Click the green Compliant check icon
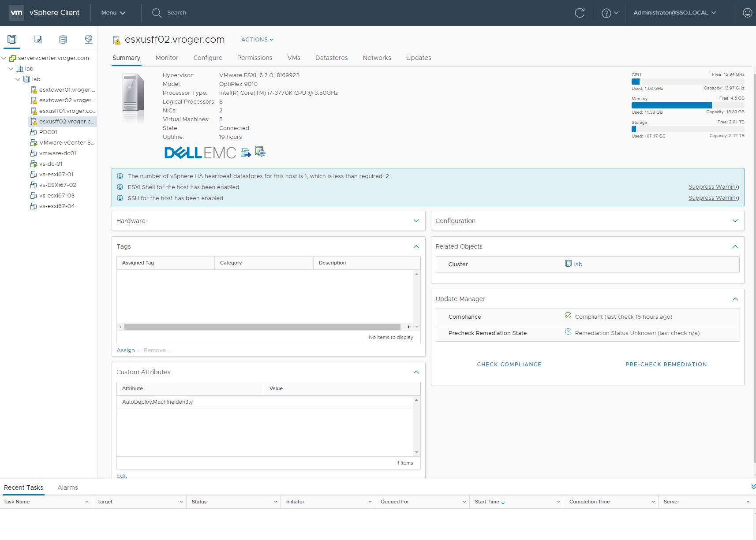The width and height of the screenshot is (756, 540). [568, 316]
